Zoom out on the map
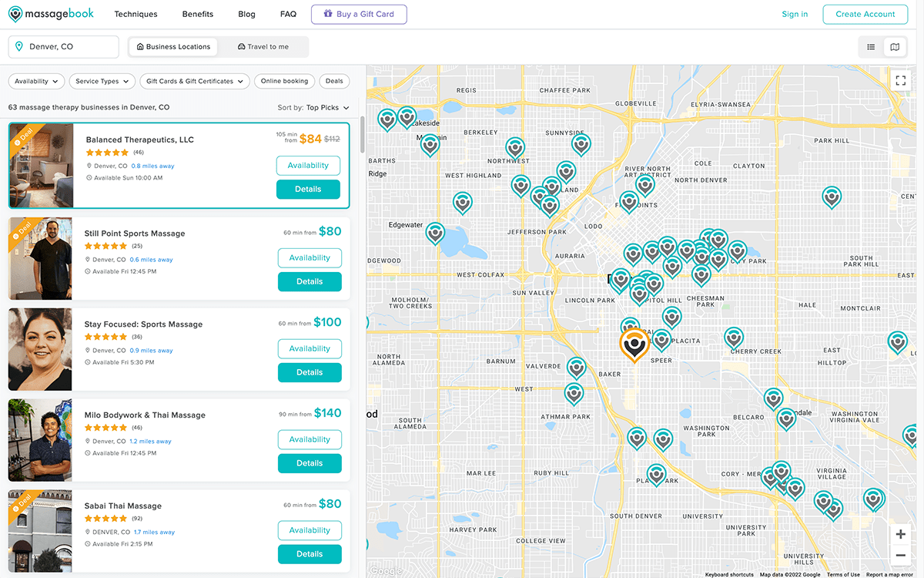 point(900,555)
